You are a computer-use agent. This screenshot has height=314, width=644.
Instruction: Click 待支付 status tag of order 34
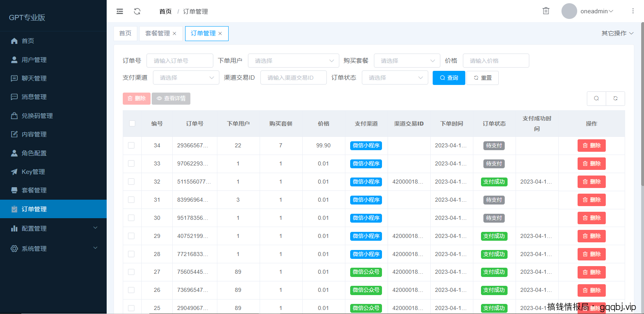[494, 145]
